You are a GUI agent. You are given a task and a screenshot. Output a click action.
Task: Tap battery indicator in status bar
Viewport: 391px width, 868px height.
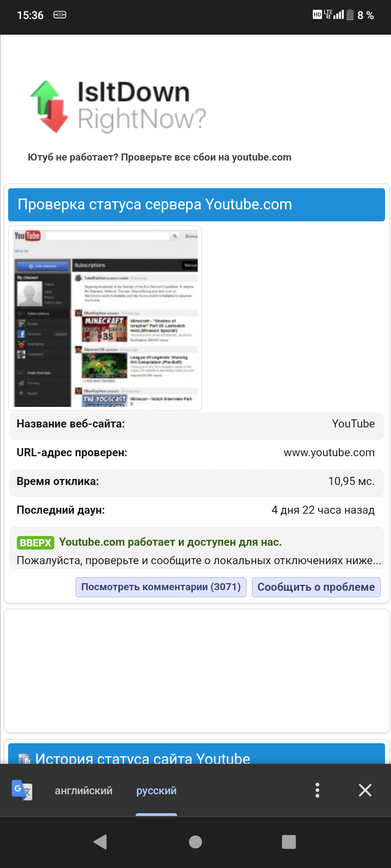point(350,15)
